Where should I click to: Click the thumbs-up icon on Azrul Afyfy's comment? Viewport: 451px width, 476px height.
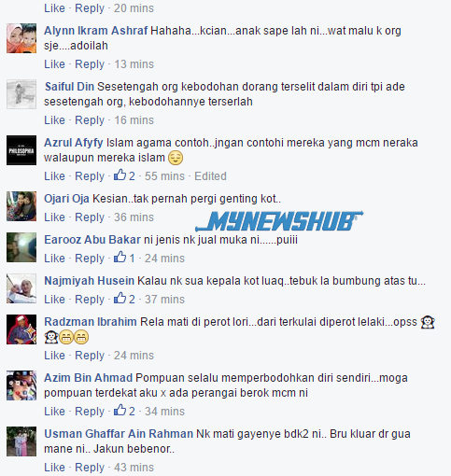[x=120, y=175]
